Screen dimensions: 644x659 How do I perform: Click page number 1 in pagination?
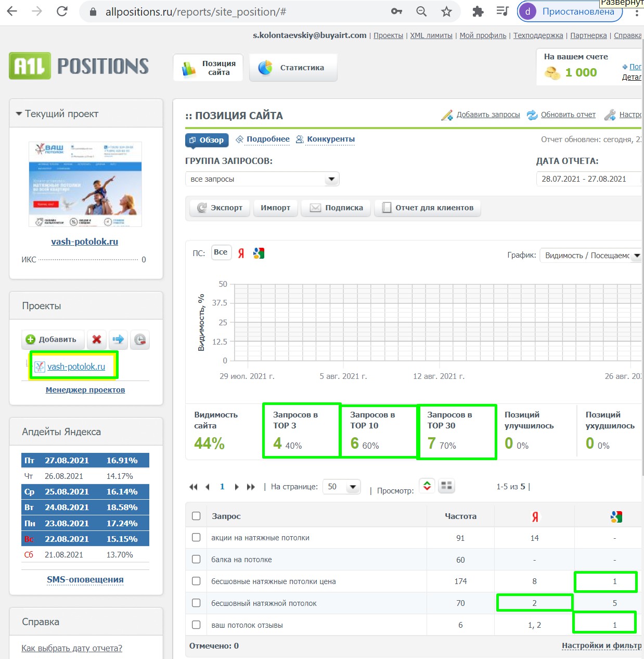click(222, 487)
